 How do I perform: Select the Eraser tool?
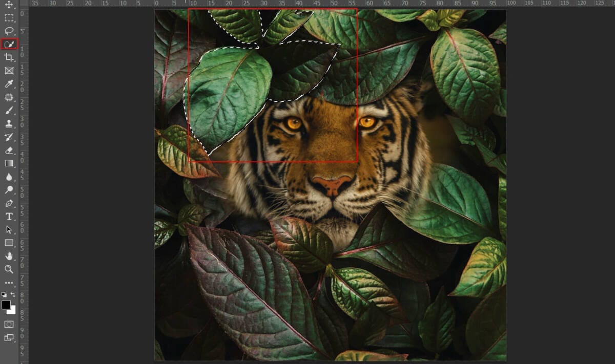(x=9, y=151)
